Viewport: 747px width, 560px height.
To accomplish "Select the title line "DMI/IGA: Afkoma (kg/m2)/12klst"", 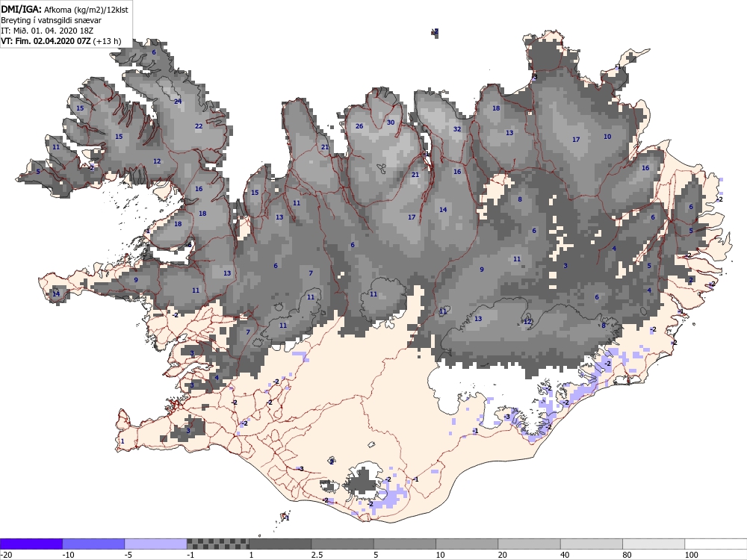I will coord(64,9).
